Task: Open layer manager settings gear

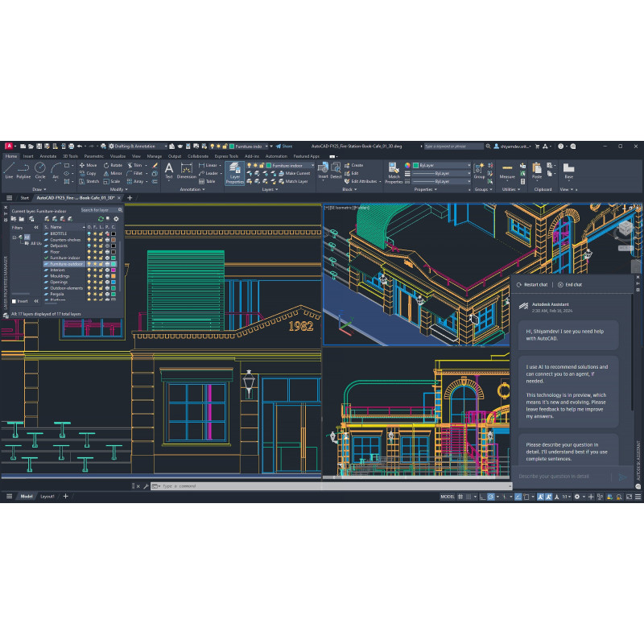Action: 116,218
